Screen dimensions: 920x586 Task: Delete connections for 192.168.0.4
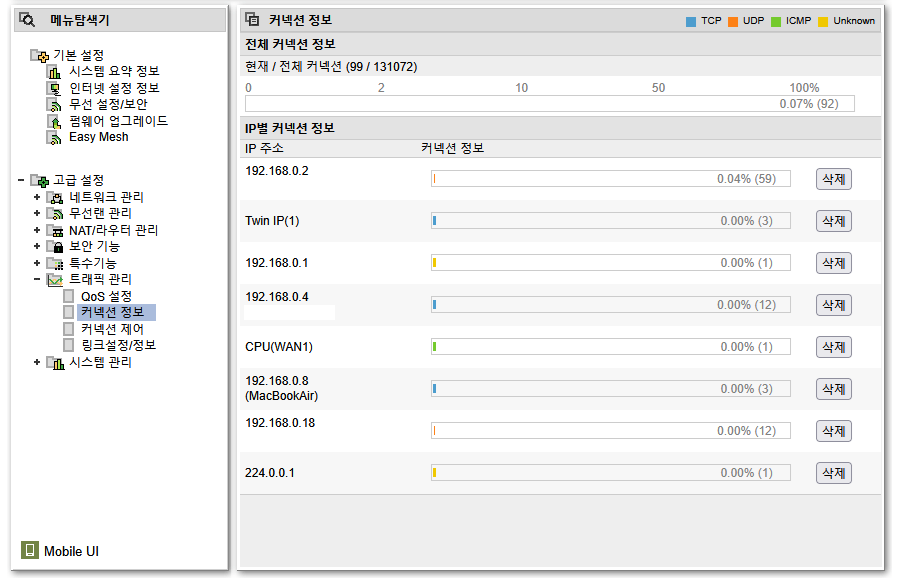click(834, 305)
